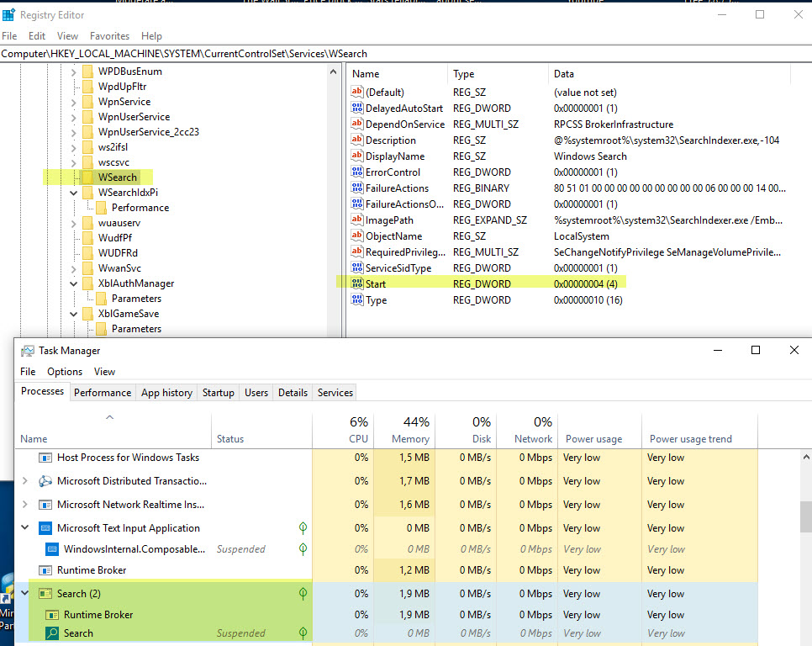Click the Task Manager vertical scrollbar thumb

click(806, 516)
